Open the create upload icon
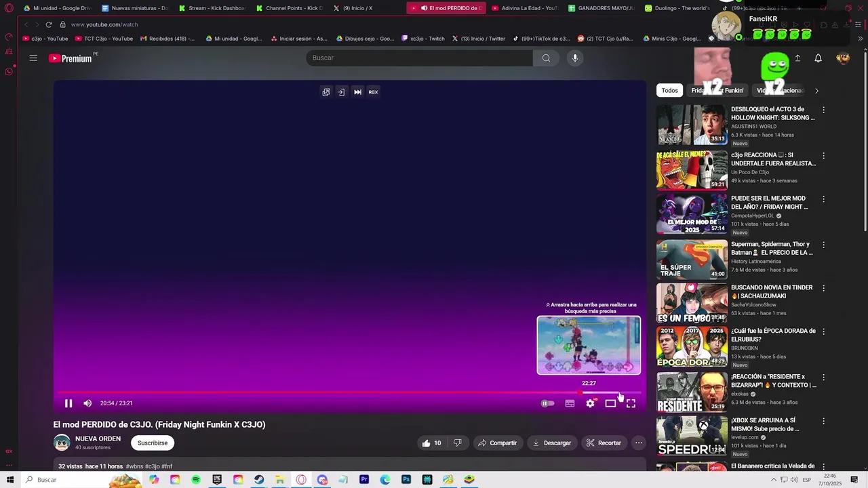Viewport: 868px width, 488px height. 797,58
